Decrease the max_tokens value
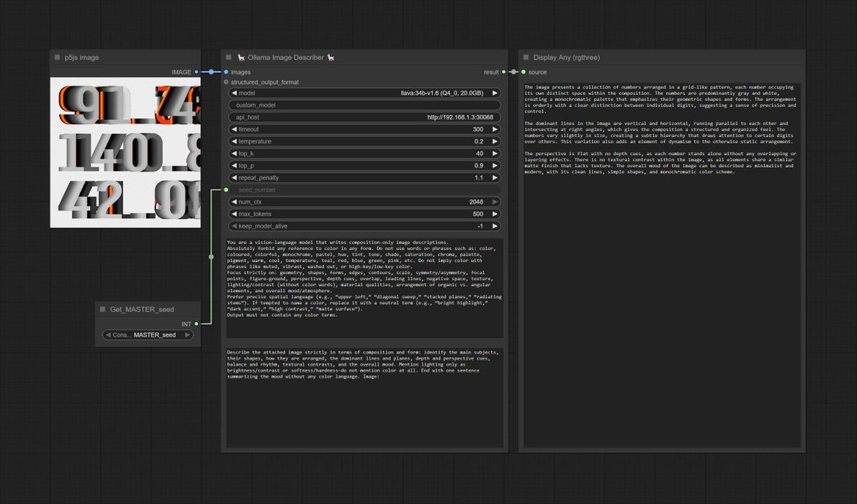 pos(233,214)
